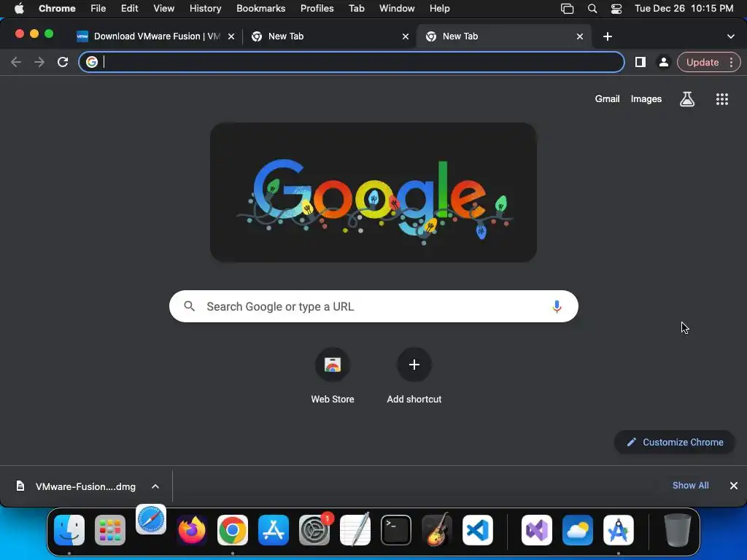
Task: Close the Download VMware Fusion tab
Action: 231,36
